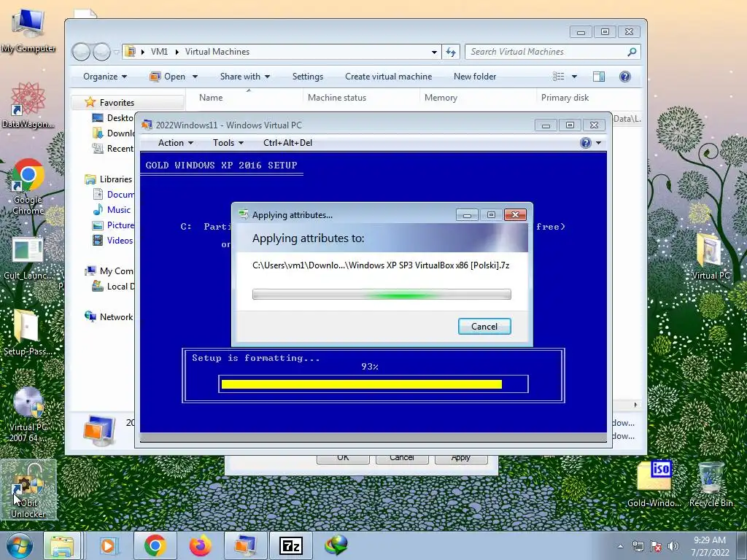Click Explorer back navigation button
Viewport: 747px width, 560px height.
[x=81, y=52]
